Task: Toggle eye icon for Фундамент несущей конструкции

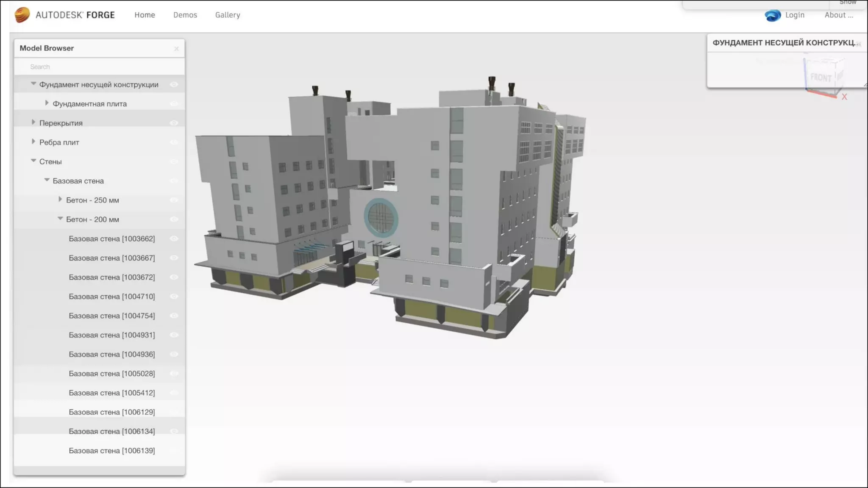Action: click(174, 85)
